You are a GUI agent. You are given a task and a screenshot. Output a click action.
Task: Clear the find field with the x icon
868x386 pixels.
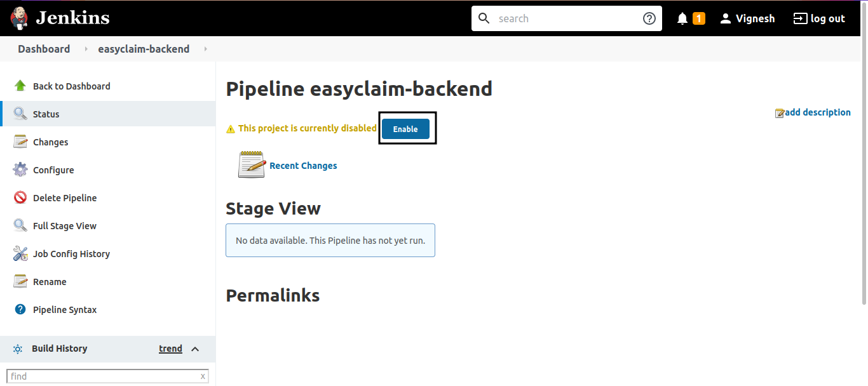[203, 376]
